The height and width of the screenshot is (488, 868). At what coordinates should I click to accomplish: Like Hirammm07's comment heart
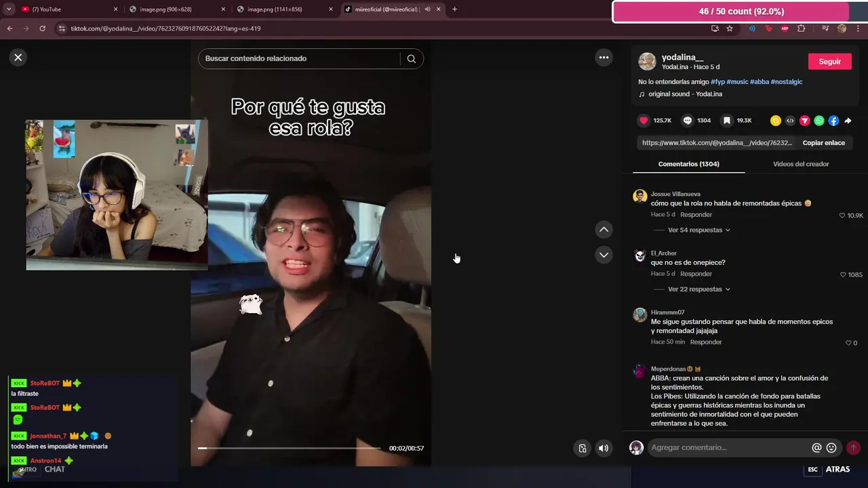(x=848, y=343)
